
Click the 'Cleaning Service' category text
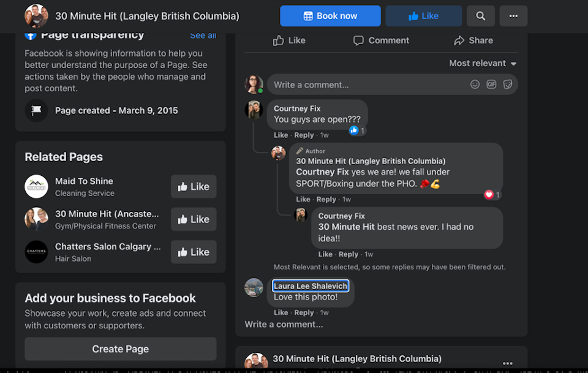point(85,194)
